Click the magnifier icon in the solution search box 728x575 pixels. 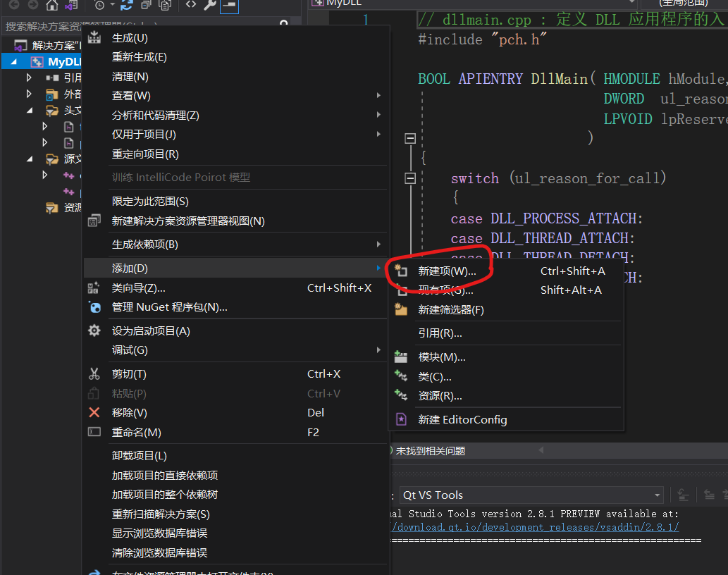(x=284, y=24)
